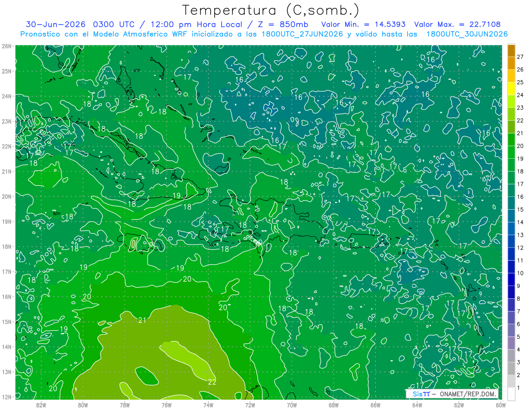Click the "14N" latitude axis label

(7, 347)
